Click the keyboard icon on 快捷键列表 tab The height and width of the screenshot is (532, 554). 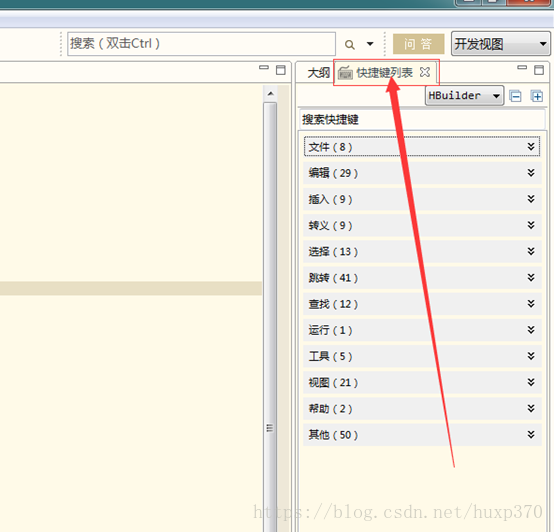[345, 72]
